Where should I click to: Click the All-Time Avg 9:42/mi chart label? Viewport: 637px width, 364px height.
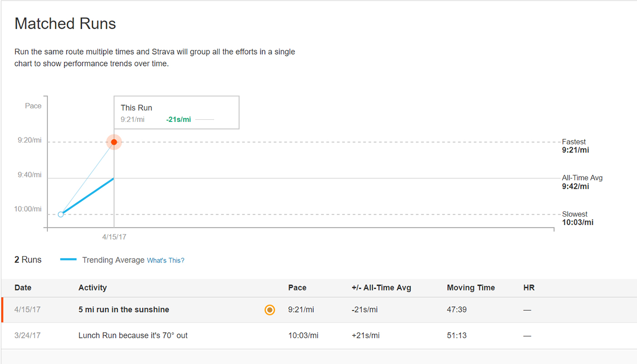[x=582, y=182]
